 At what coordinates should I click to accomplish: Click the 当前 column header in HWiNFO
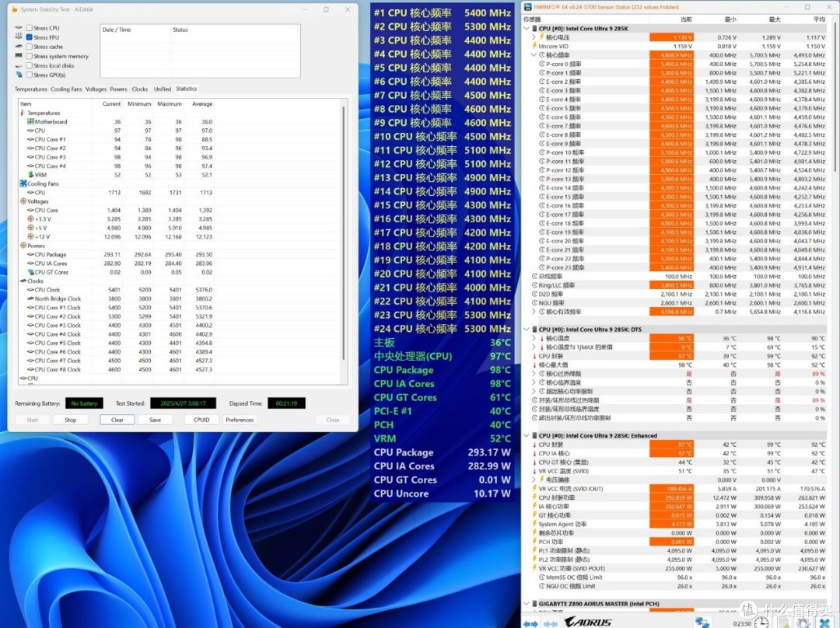(x=686, y=19)
